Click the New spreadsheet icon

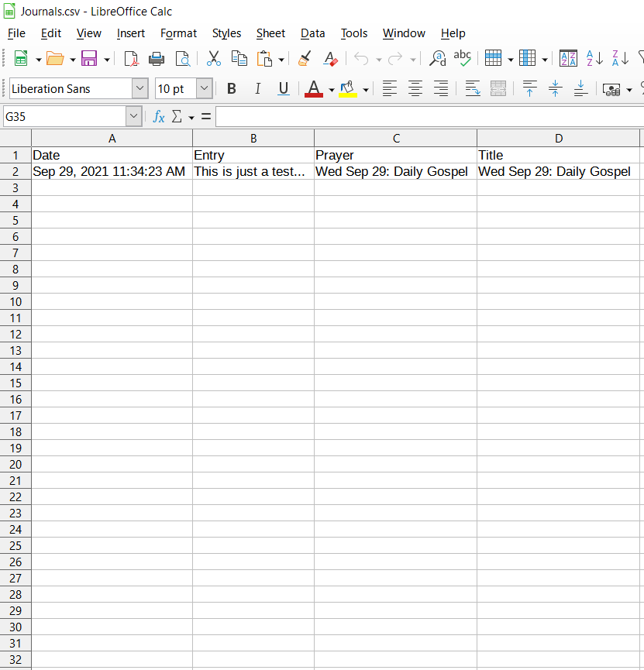pos(20,59)
